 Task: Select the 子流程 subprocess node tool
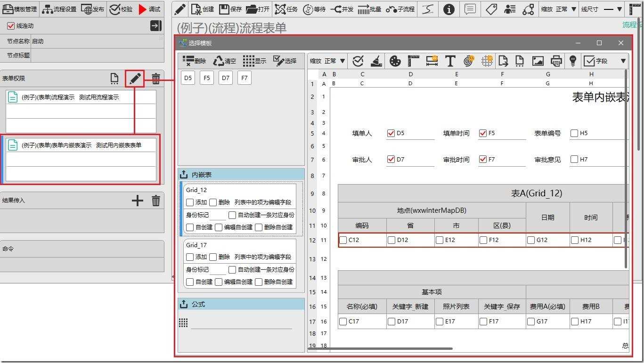(400, 9)
